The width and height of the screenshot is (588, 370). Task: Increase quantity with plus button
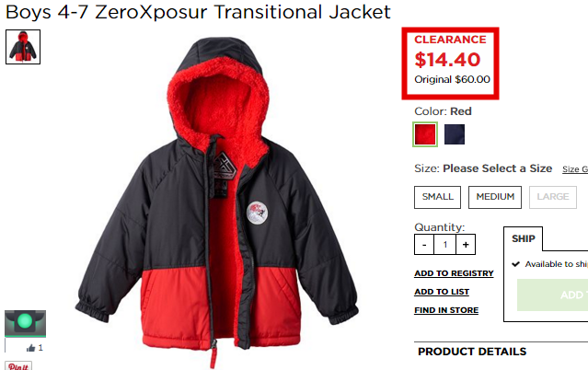(466, 244)
